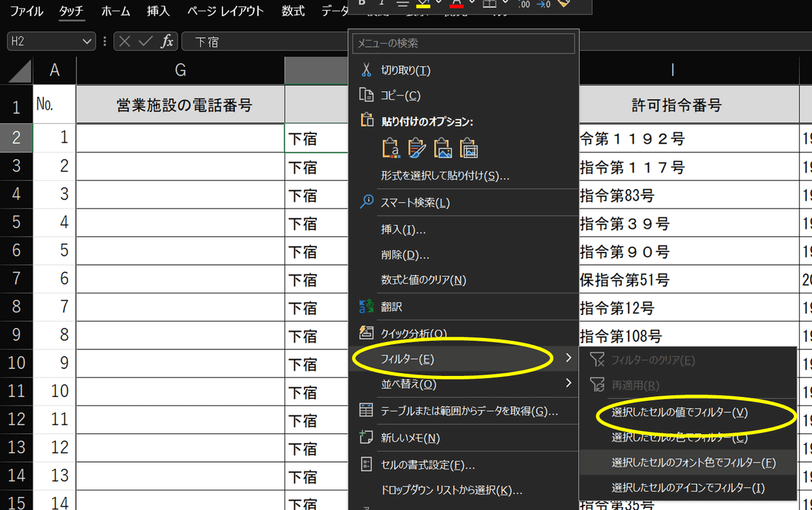Click cell 指令第108号
The width and height of the screenshot is (812, 510).
[x=689, y=335]
